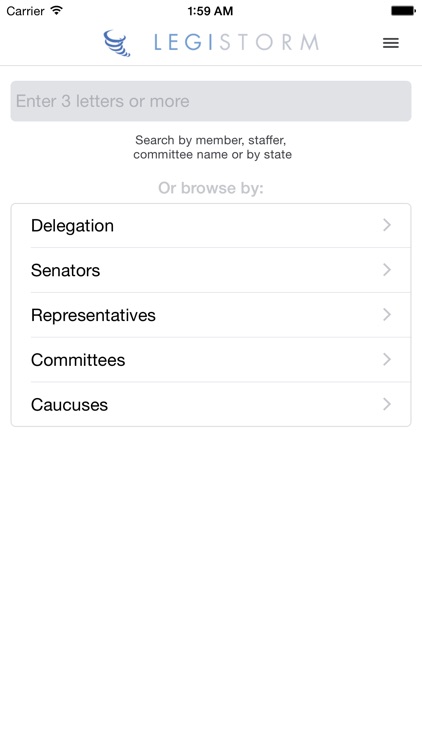The image size is (422, 750).
Task: Select the Committees list item
Action: tap(211, 360)
